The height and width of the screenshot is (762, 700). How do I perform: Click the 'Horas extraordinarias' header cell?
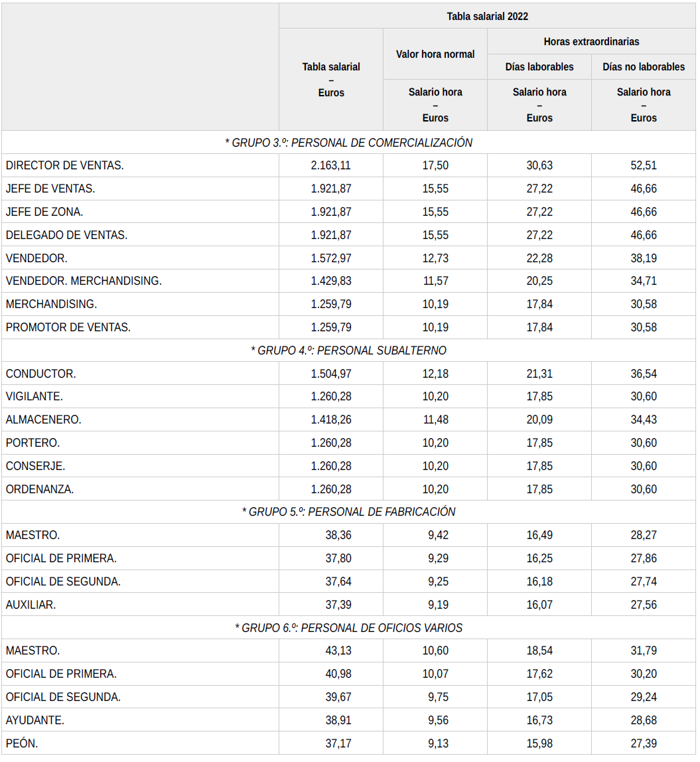[x=591, y=41]
